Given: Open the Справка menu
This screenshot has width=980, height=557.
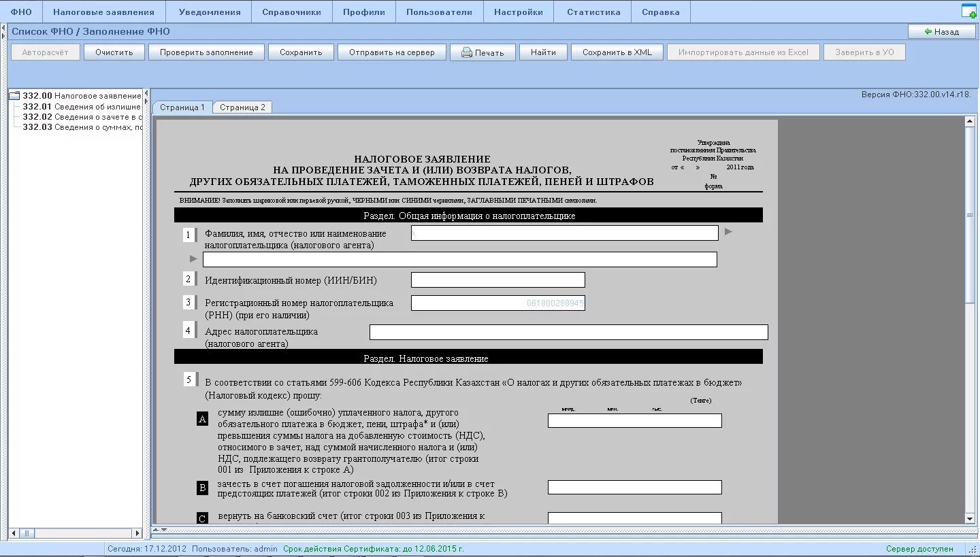Looking at the screenshot, I should (661, 12).
